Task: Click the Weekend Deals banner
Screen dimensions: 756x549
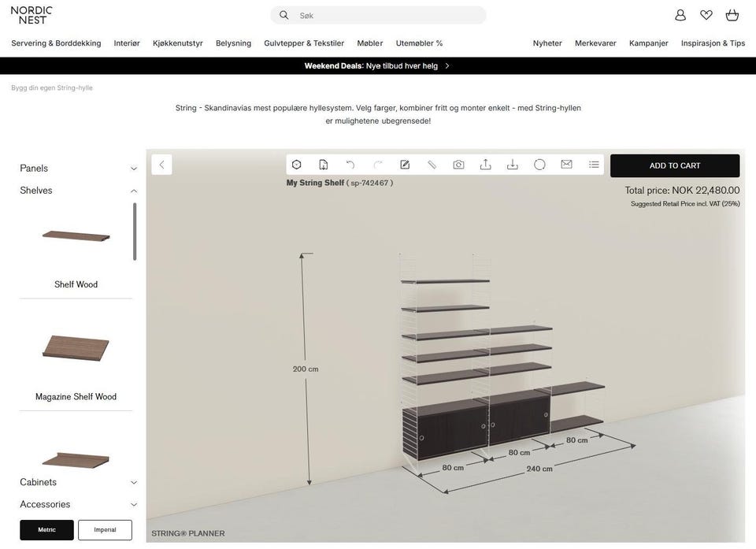Action: 378,65
